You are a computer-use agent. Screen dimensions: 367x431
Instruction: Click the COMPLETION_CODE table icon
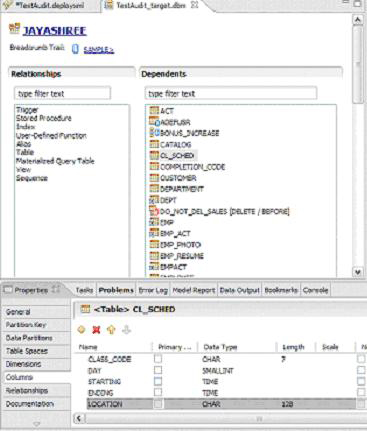pos(154,167)
